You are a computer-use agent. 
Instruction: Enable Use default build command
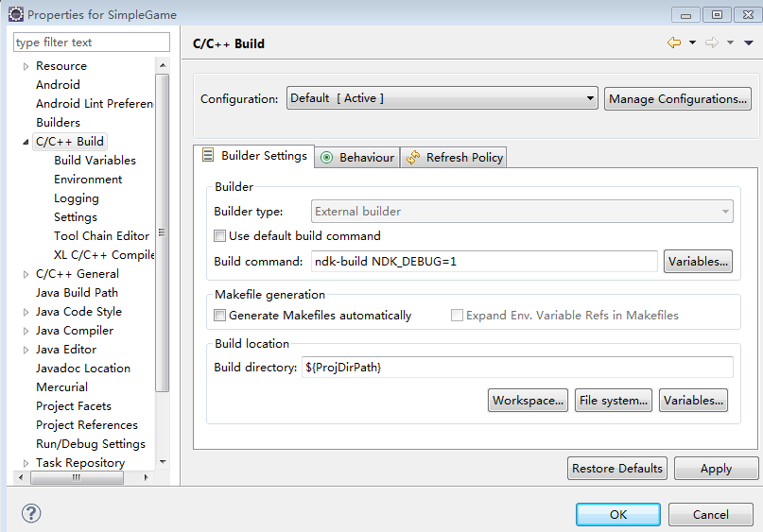click(220, 236)
